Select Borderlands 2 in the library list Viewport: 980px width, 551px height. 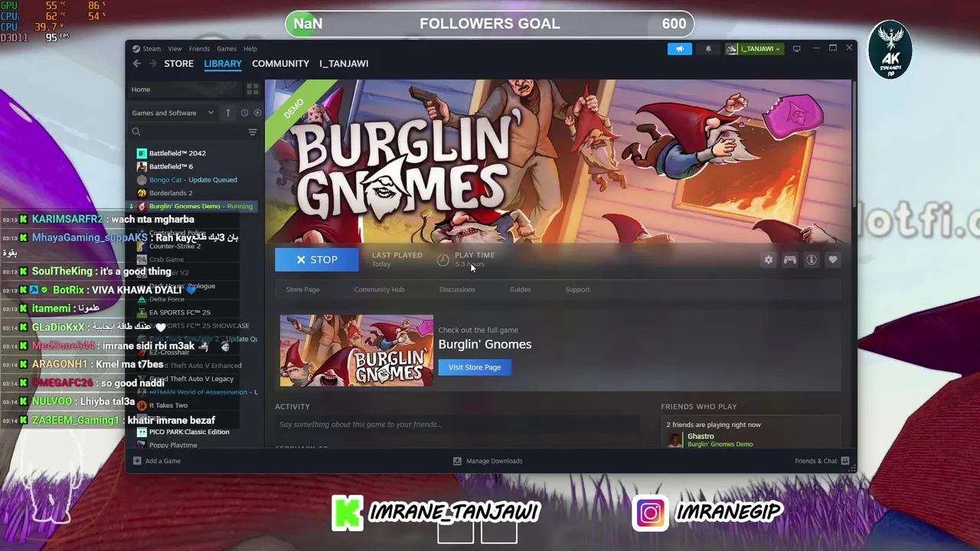pos(171,193)
